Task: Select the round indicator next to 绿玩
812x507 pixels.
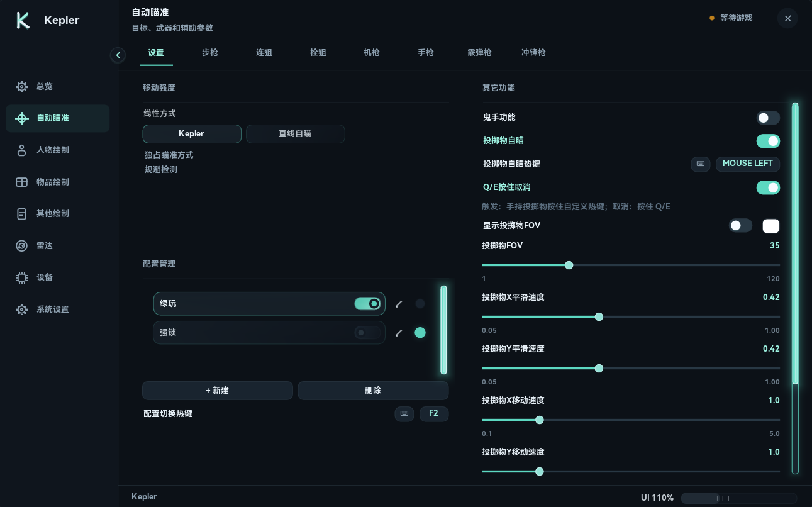Action: click(420, 304)
